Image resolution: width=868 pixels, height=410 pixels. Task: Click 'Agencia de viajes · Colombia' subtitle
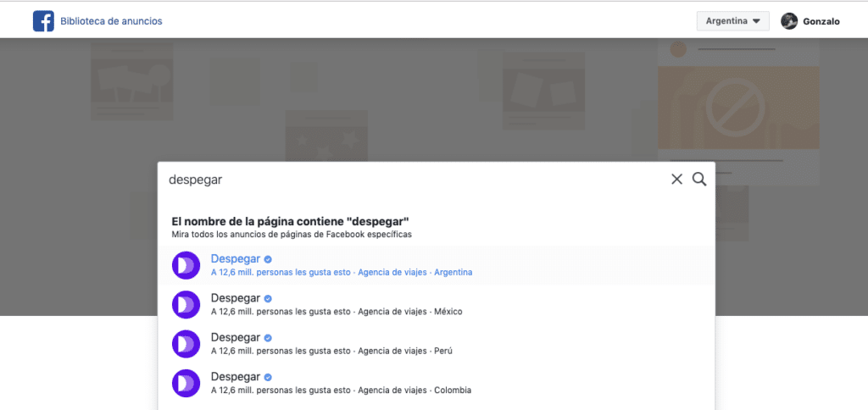click(415, 390)
